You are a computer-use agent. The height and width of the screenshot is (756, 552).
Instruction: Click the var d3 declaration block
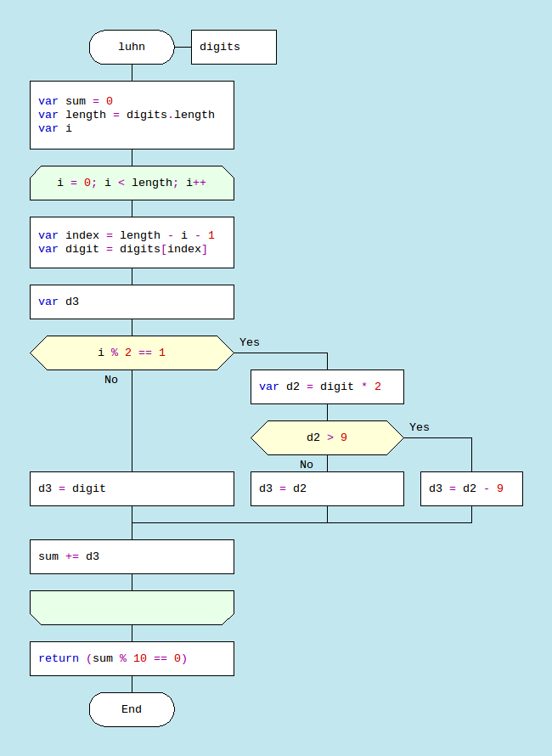[132, 302]
